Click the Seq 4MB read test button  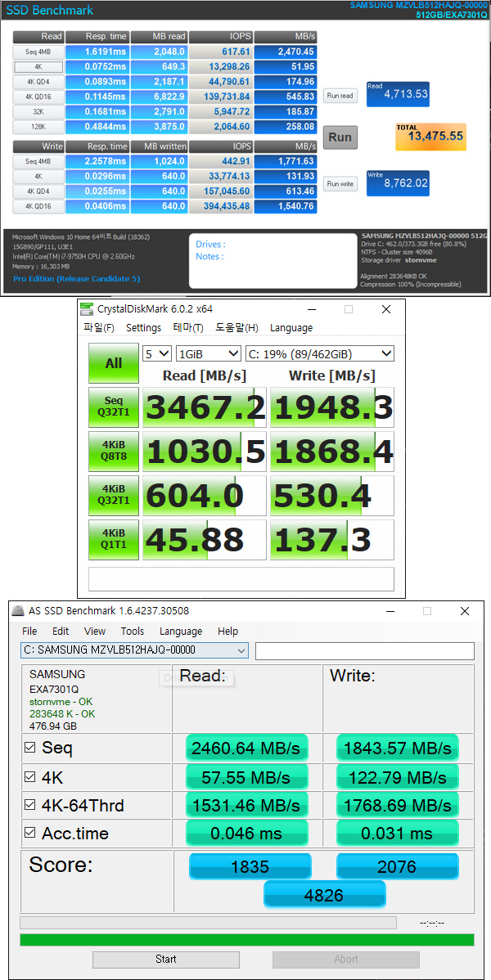[38, 52]
